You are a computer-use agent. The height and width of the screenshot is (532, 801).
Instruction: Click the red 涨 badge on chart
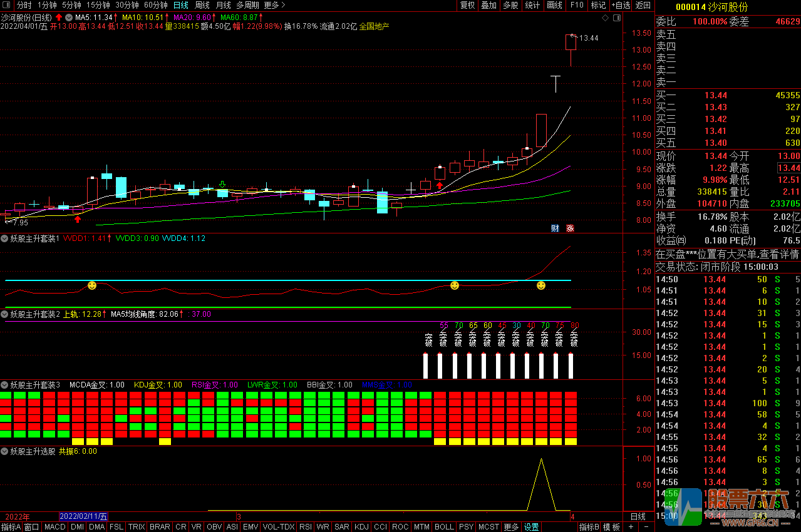tap(570, 228)
